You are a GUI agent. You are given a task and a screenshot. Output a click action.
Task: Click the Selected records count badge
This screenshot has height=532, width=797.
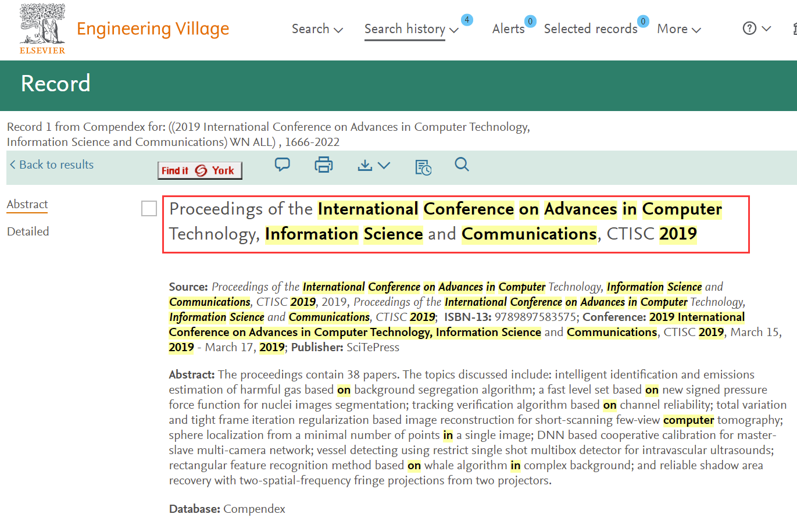[643, 22]
